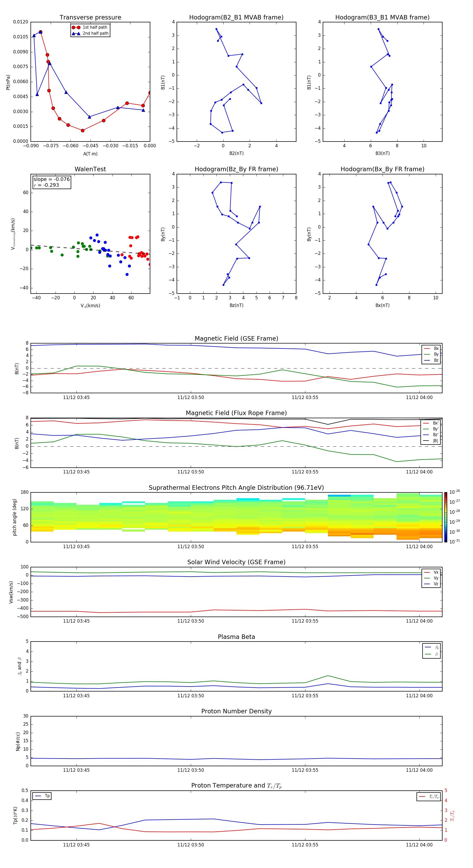Screen dimensions: 473x868
Task: Click the "Hodogram(B3_B1 MVAB frame)" title
Action: pos(382,18)
